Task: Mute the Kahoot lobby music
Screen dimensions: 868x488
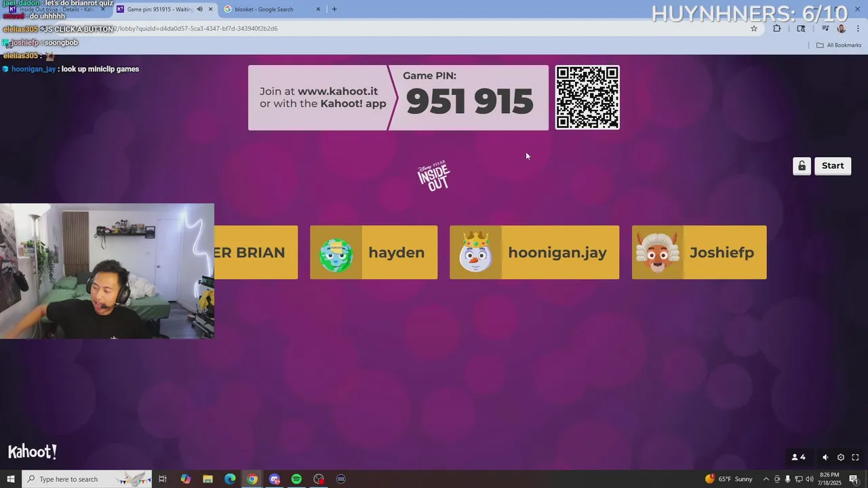Action: 825,457
